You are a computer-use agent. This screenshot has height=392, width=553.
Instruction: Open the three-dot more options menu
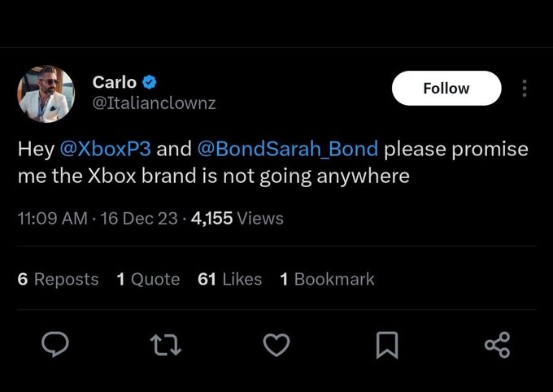[x=525, y=88]
